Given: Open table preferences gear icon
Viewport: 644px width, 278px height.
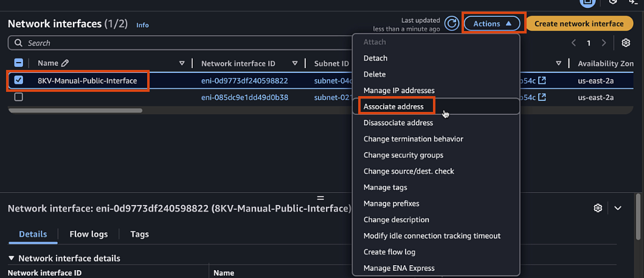Looking at the screenshot, I should click(626, 43).
